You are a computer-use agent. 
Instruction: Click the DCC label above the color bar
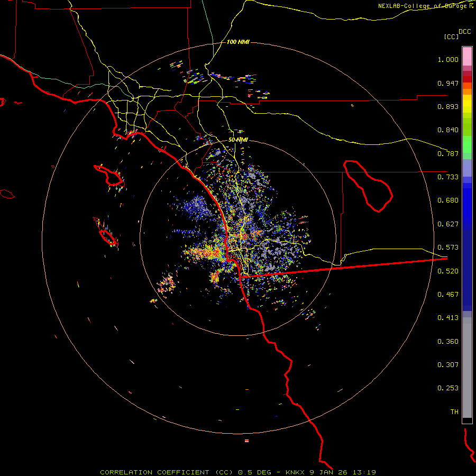464,32
